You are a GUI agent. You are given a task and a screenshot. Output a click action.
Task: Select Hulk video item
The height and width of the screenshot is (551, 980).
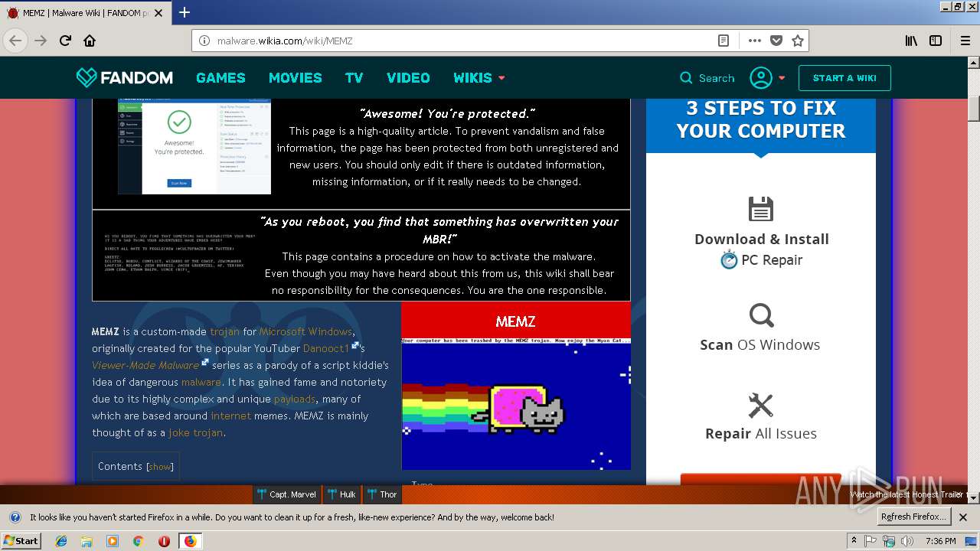pyautogui.click(x=341, y=494)
